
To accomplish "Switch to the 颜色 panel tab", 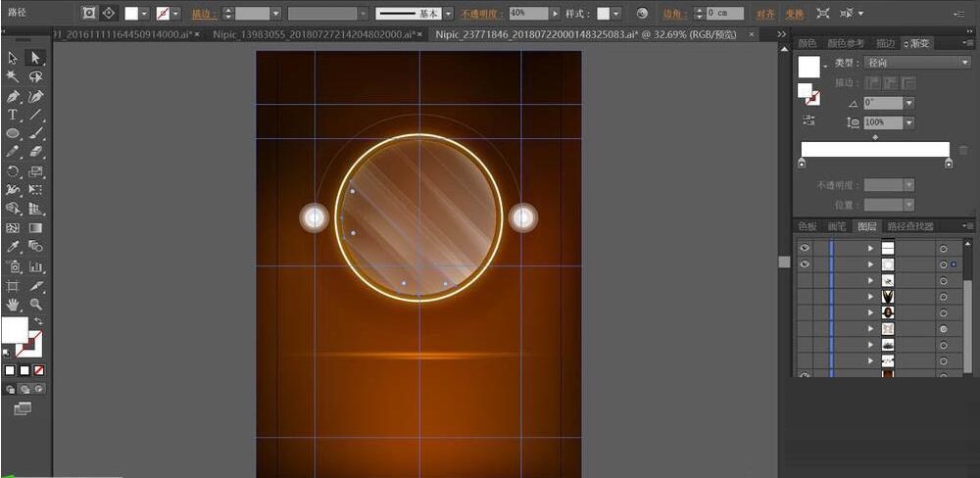I will coord(808,43).
